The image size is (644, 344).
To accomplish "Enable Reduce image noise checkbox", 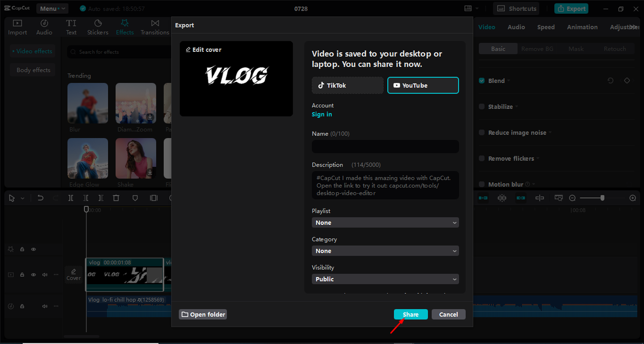I will point(482,133).
